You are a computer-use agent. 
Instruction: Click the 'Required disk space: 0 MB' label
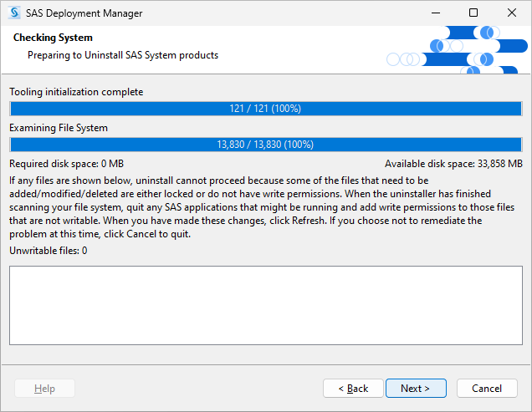(x=66, y=164)
